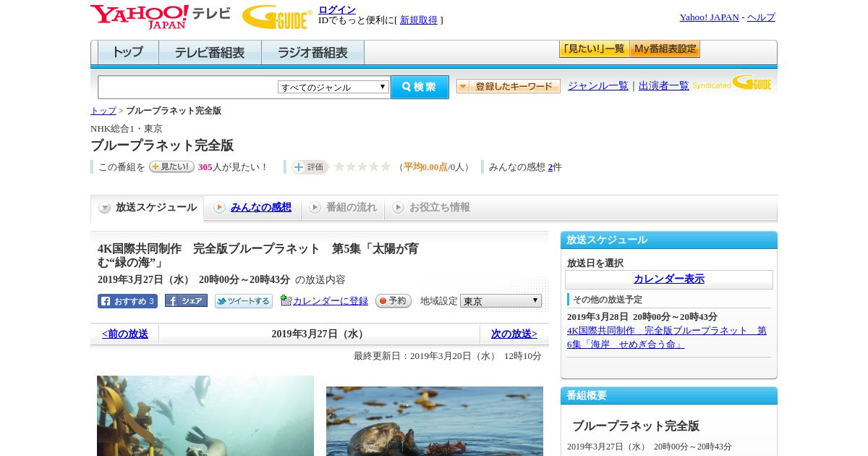Viewport: 868px width, 456px height.
Task: Select the 放送スケジュール tab
Action: (148, 208)
